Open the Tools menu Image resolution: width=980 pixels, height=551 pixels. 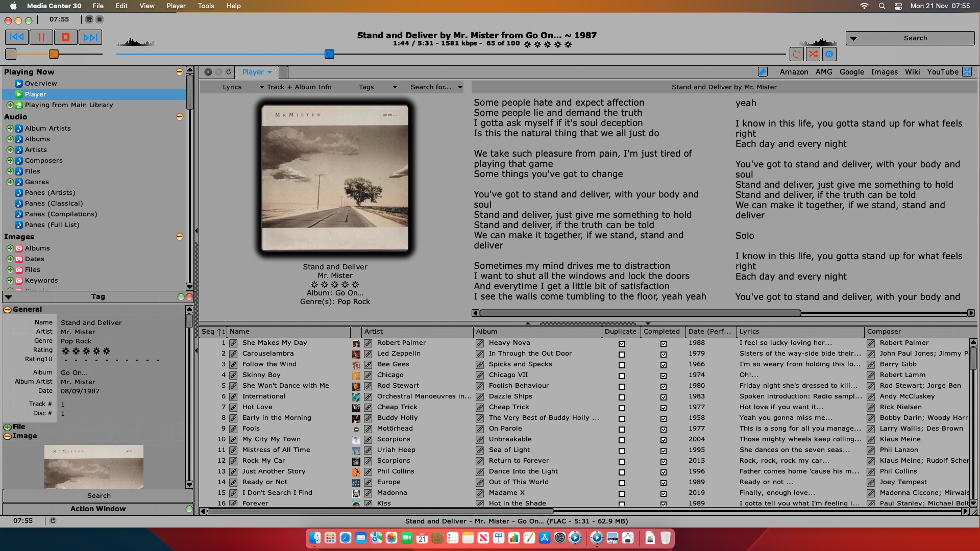(x=206, y=6)
